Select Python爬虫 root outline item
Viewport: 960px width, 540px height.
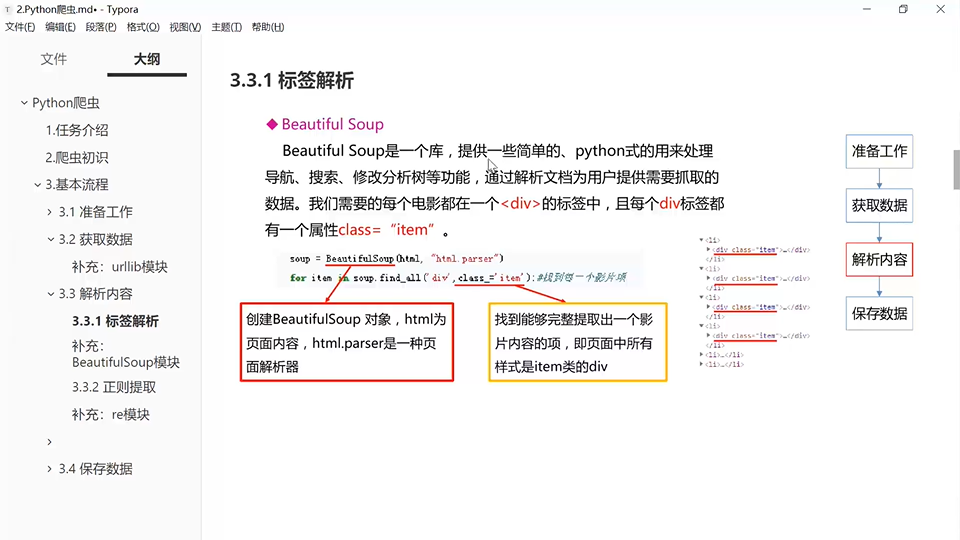[66, 103]
